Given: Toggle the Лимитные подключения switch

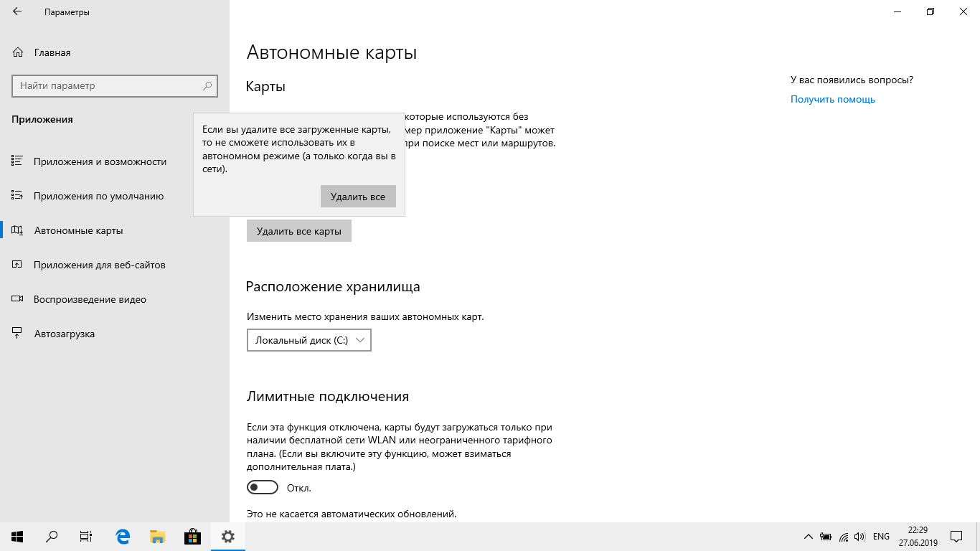Looking at the screenshot, I should point(263,488).
